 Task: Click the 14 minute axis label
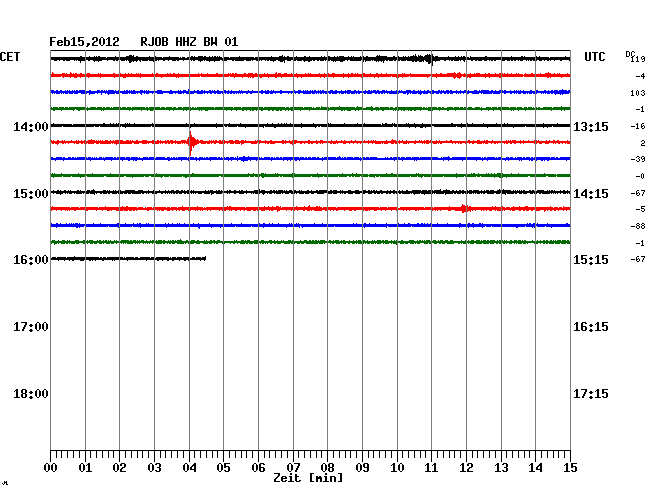click(535, 468)
